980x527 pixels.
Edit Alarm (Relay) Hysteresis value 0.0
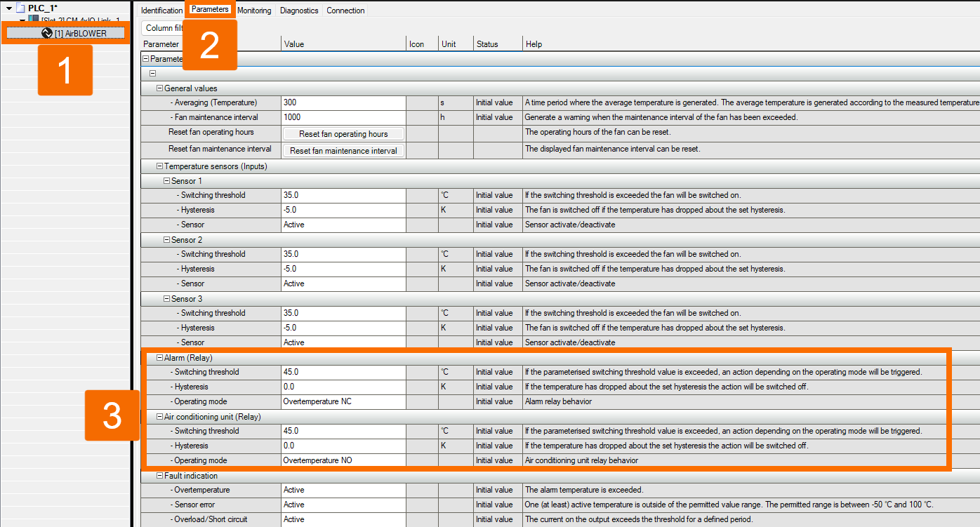343,387
